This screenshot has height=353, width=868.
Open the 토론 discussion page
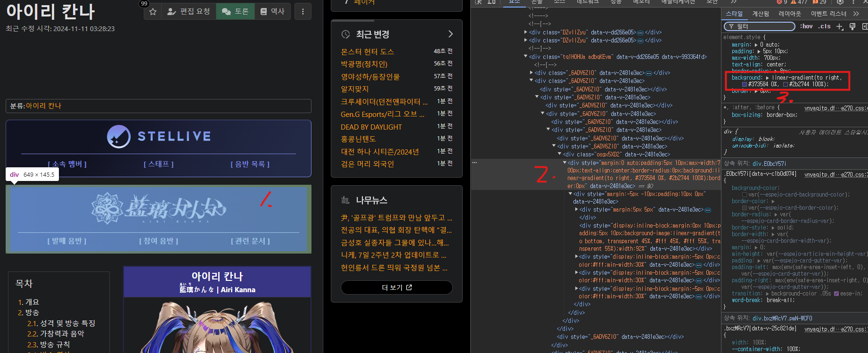click(235, 11)
